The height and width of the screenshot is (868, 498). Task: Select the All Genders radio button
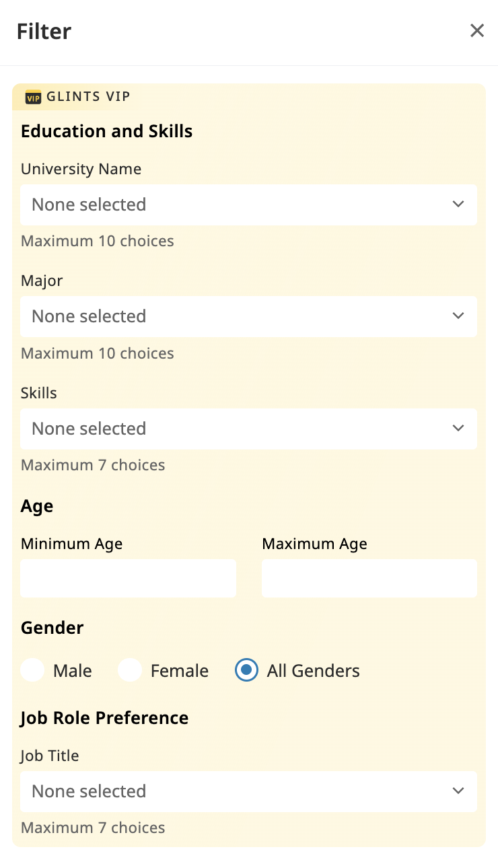pos(247,670)
